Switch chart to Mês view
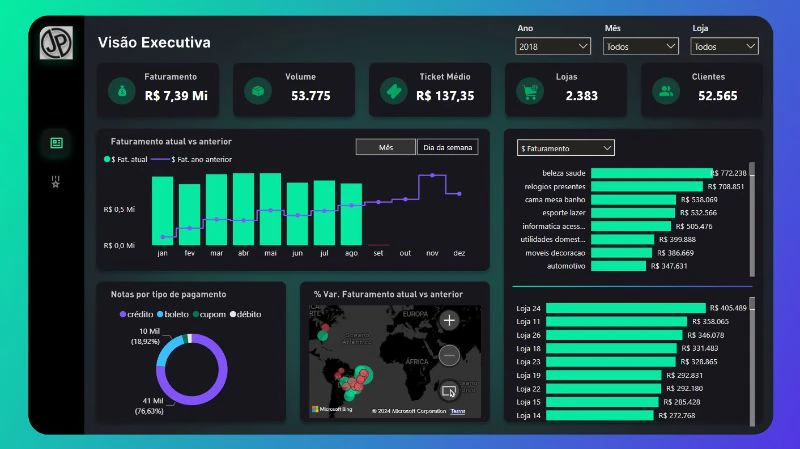The image size is (800, 449). coord(386,147)
